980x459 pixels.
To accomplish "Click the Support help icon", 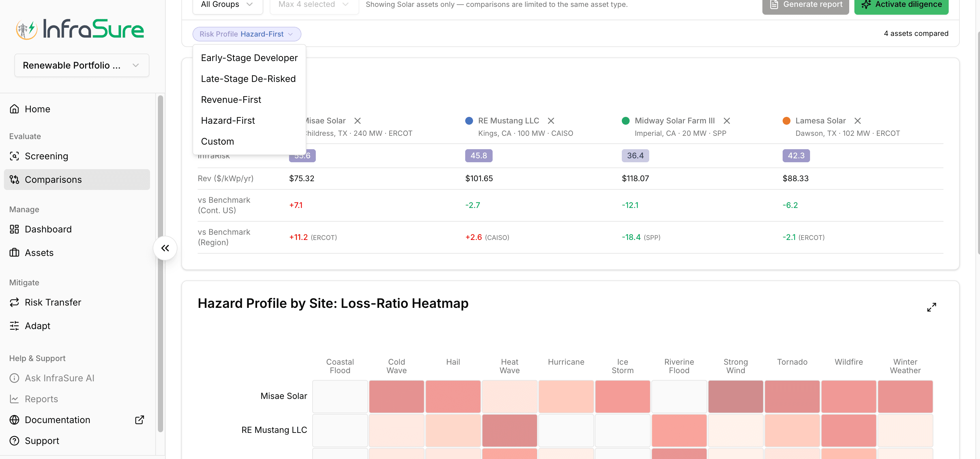I will click(14, 441).
